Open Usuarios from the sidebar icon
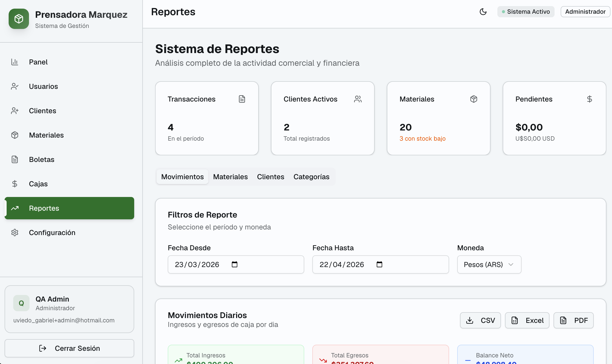Viewport: 612px width, 364px height. tap(15, 86)
